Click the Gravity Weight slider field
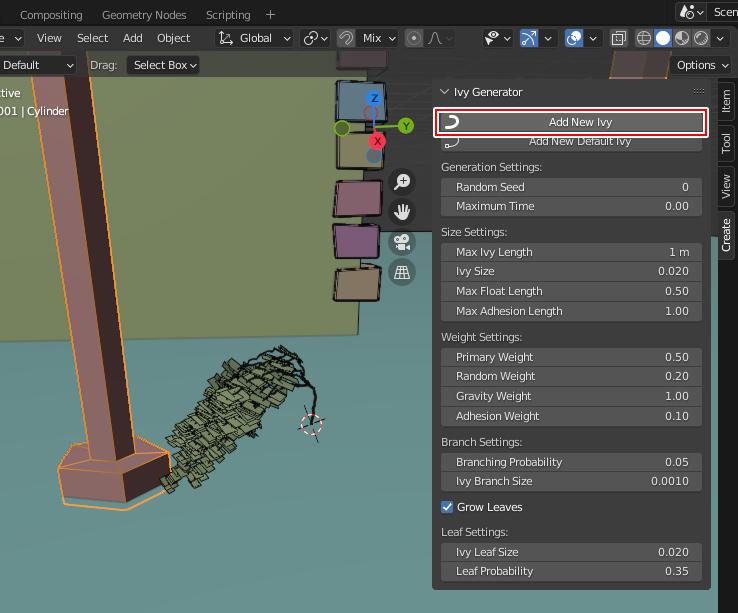 point(571,396)
